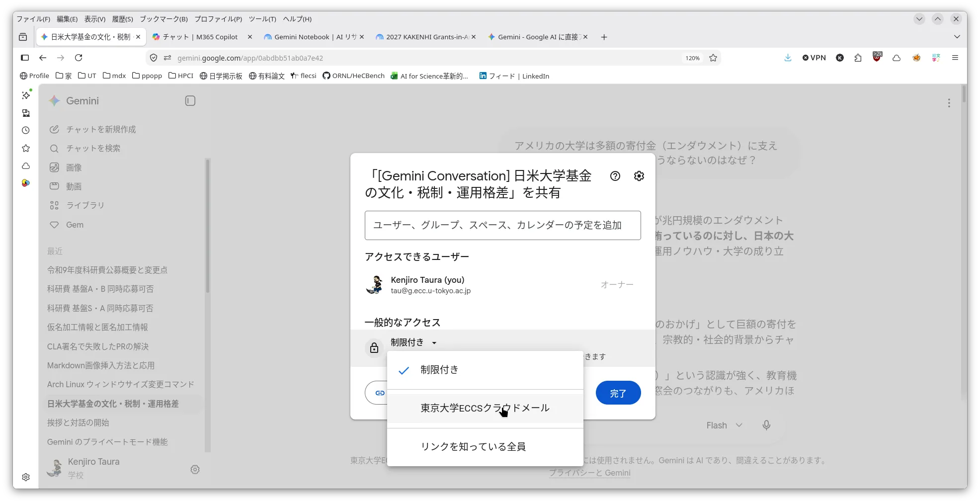
Task: Open Gemini settings gear beside Kenjiro Taura
Action: coord(195,469)
